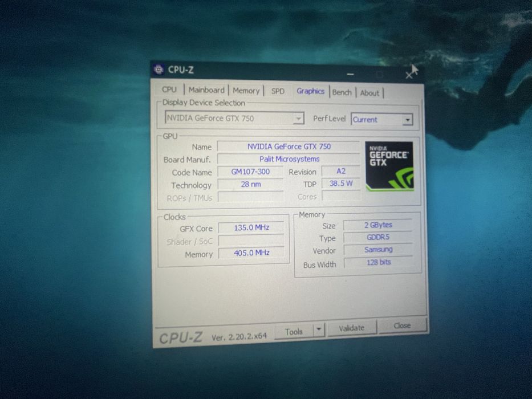The width and height of the screenshot is (532, 399).
Task: Open the Mainboard tab
Action: 206,90
